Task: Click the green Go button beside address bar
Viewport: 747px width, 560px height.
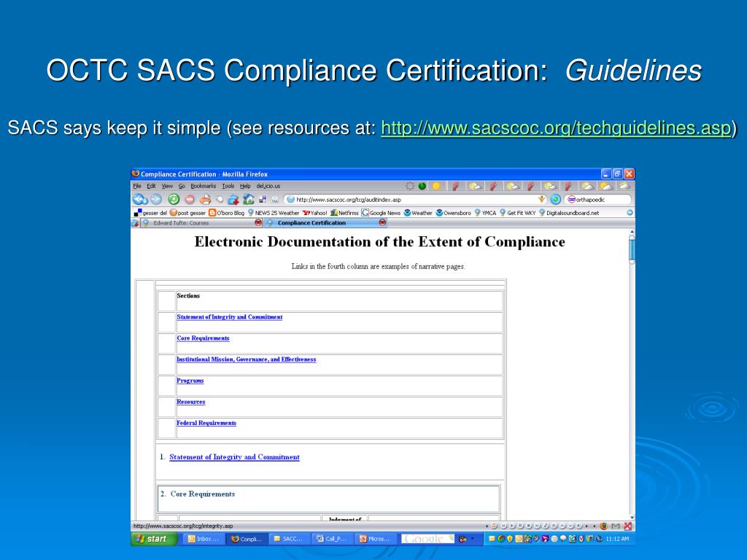Action: (x=555, y=200)
